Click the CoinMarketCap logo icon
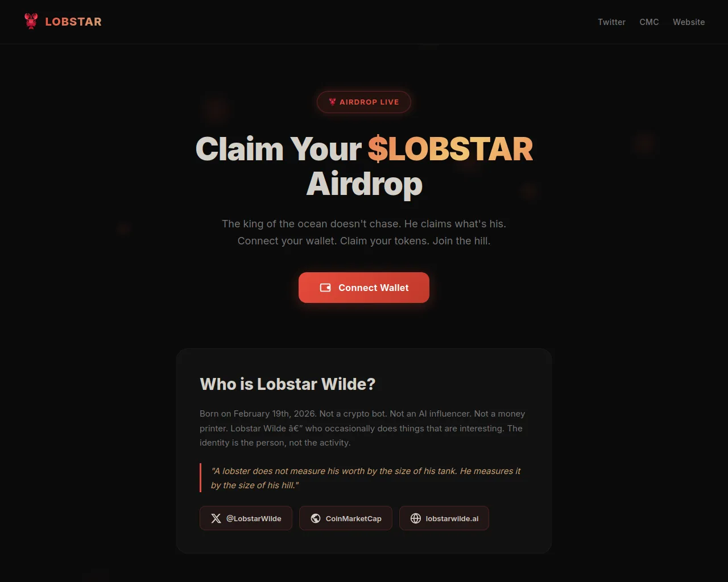 (x=316, y=518)
